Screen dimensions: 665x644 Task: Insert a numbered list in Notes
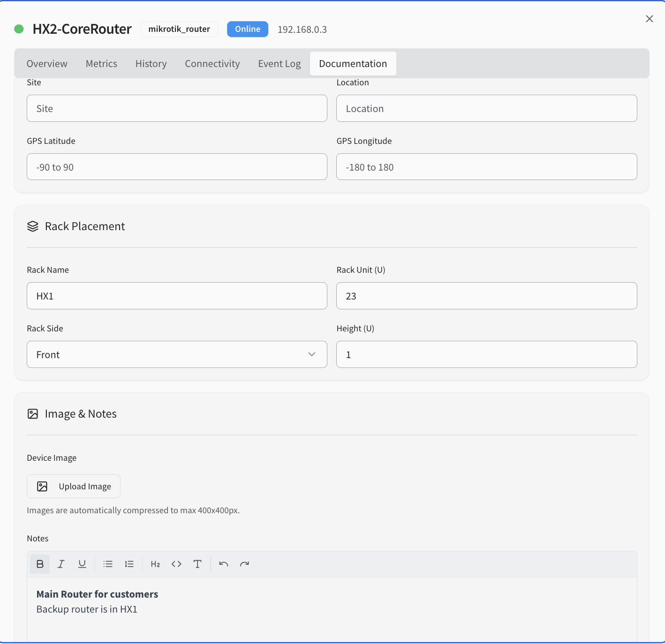pyautogui.click(x=129, y=564)
